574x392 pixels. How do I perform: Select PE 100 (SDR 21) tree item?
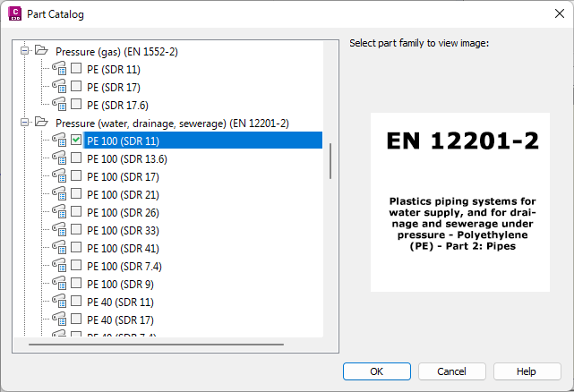(123, 195)
